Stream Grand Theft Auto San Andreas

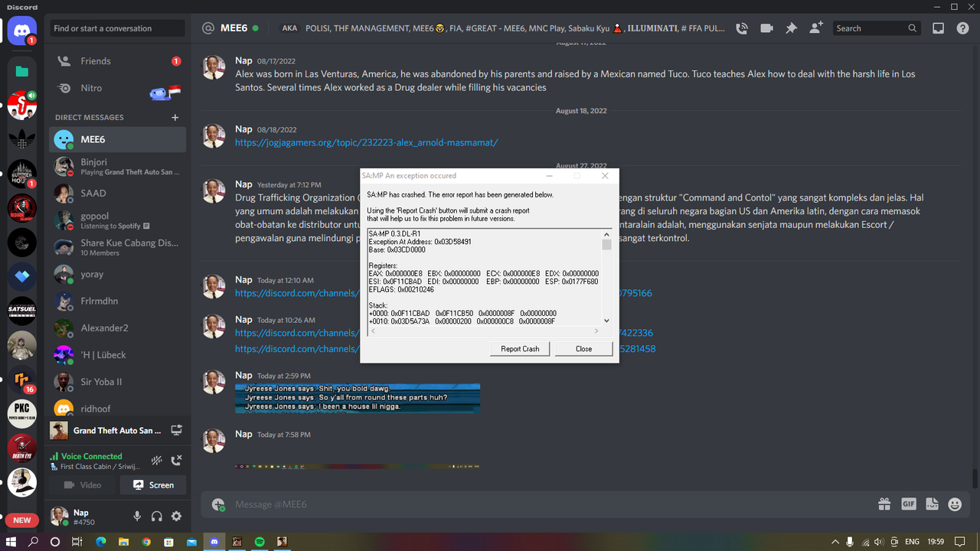coord(176,430)
